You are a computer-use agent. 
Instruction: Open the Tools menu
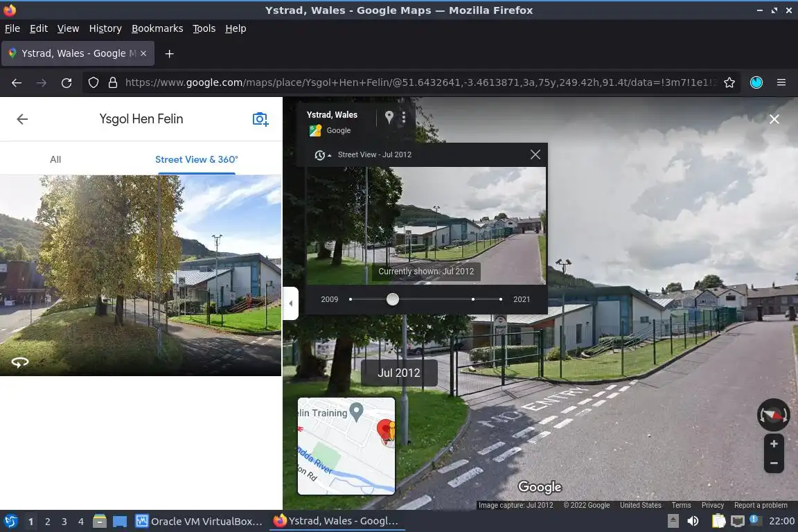pos(204,28)
